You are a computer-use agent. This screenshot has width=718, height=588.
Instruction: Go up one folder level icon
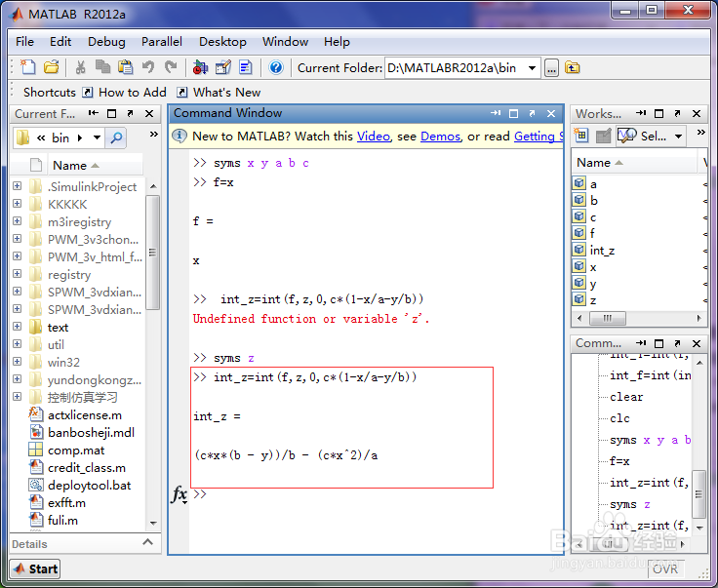573,68
